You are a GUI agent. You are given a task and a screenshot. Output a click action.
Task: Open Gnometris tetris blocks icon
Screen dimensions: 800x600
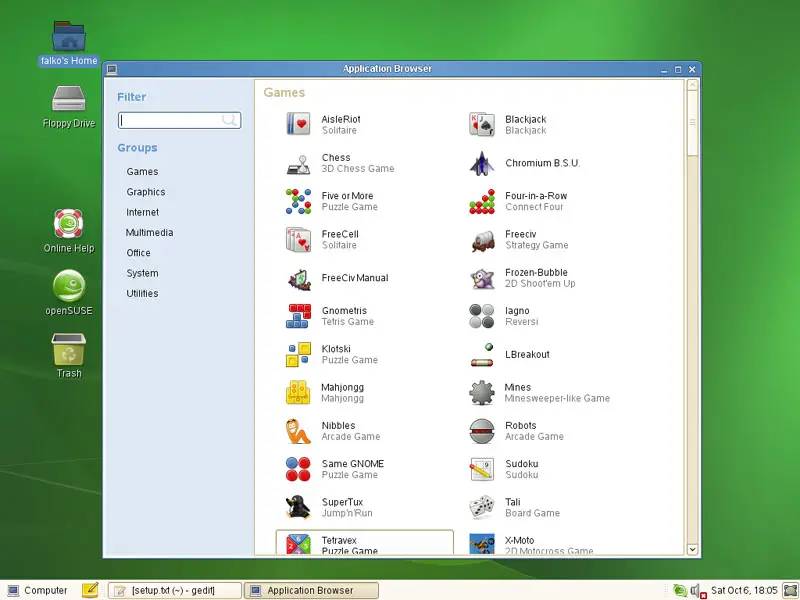pos(298,316)
